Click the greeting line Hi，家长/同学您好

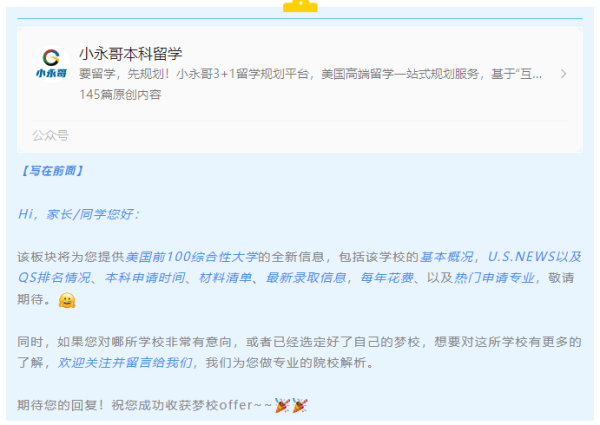point(79,214)
